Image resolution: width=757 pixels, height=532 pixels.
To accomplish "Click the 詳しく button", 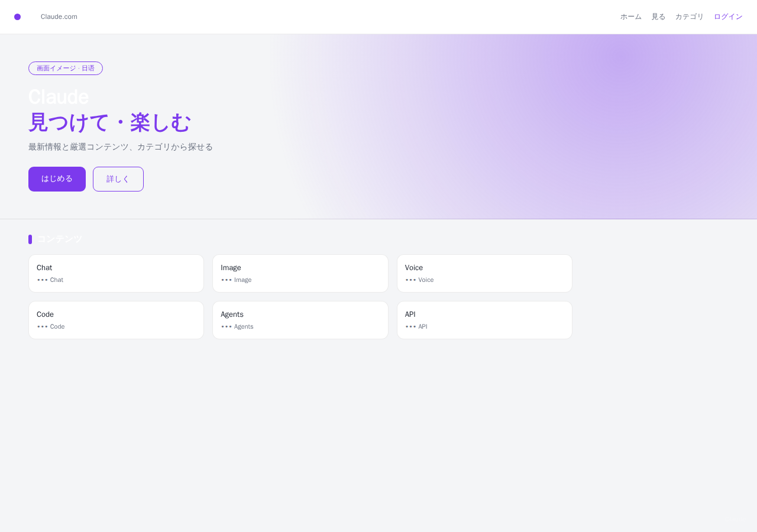I will coord(118,179).
